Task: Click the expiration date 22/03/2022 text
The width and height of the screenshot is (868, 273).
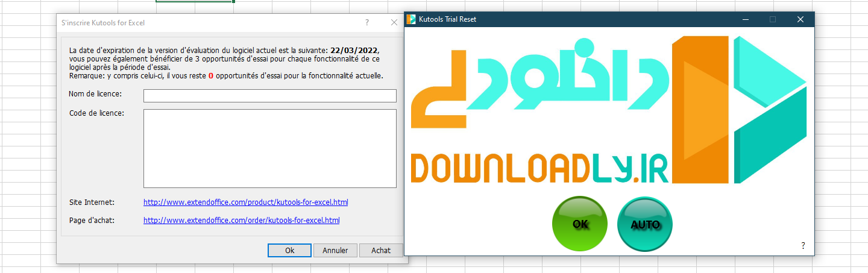Action: pyautogui.click(x=354, y=51)
